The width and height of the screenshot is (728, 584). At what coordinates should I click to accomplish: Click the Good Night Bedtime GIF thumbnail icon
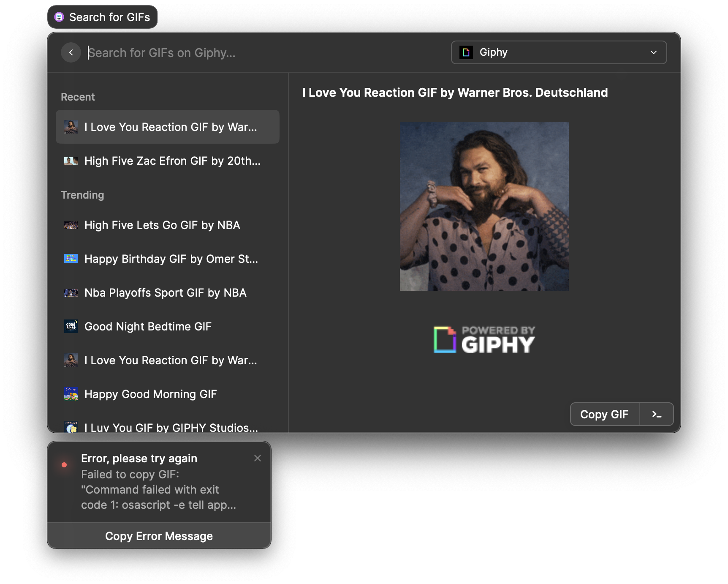pos(71,326)
